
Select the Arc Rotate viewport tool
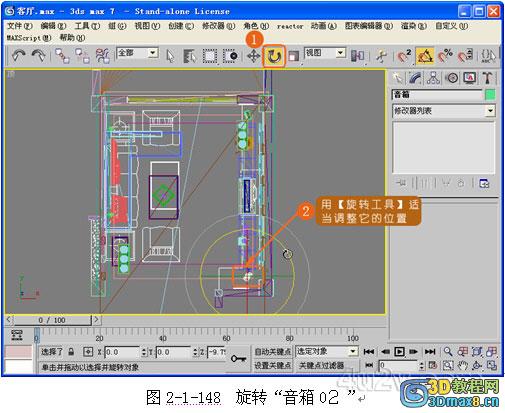pyautogui.click(x=477, y=365)
